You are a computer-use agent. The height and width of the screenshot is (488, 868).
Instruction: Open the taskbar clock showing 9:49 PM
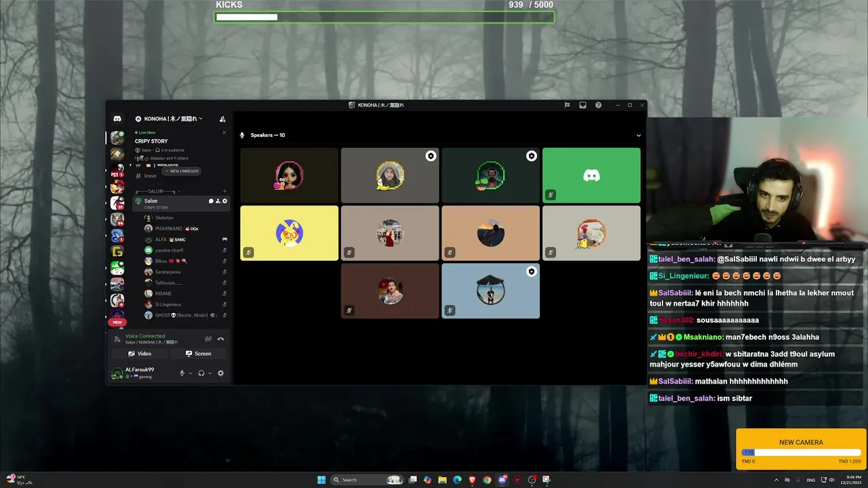[850, 480]
